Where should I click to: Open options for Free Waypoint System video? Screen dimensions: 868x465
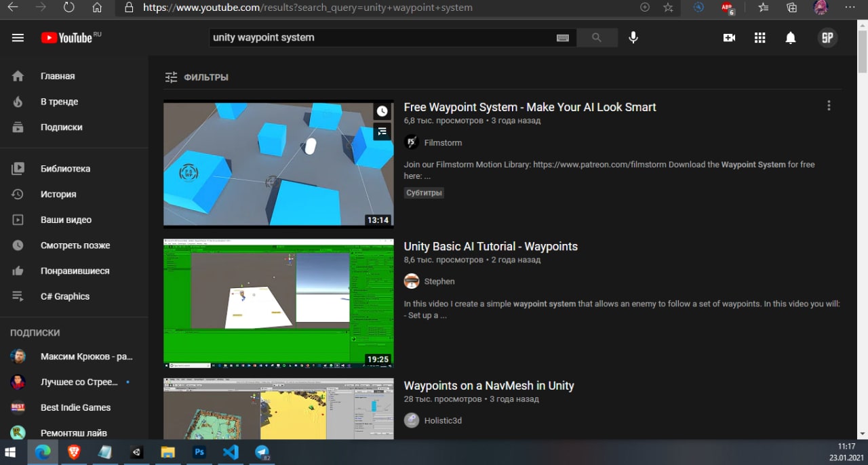point(829,106)
